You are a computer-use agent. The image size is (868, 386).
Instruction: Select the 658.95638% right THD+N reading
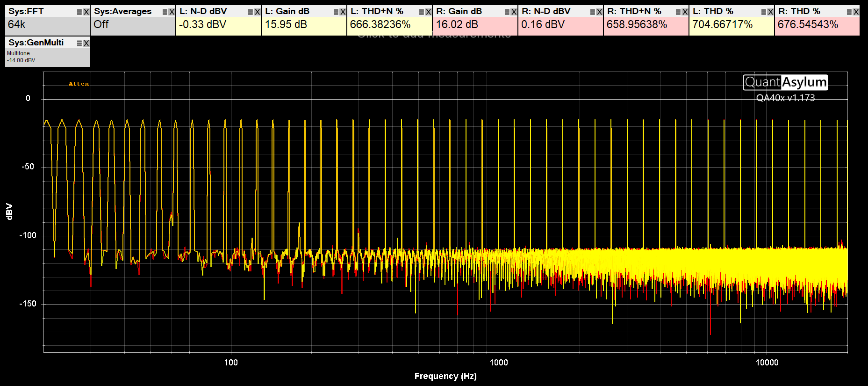tap(637, 24)
